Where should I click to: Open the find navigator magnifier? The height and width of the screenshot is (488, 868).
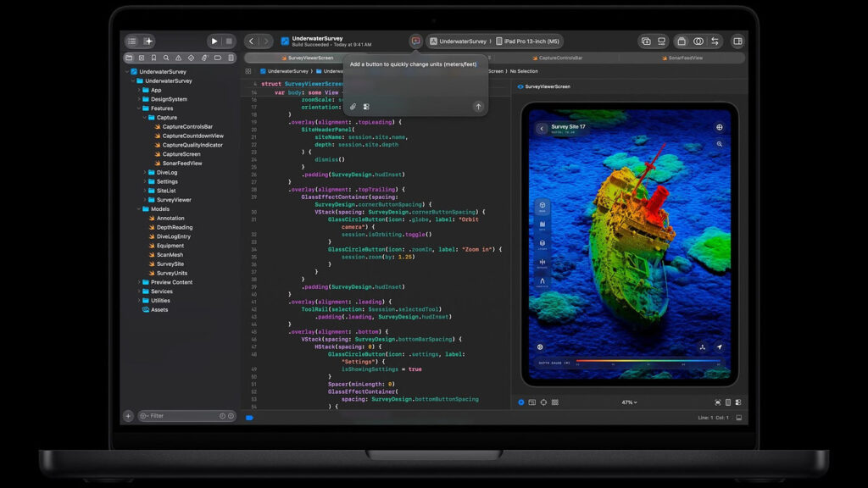coord(166,58)
